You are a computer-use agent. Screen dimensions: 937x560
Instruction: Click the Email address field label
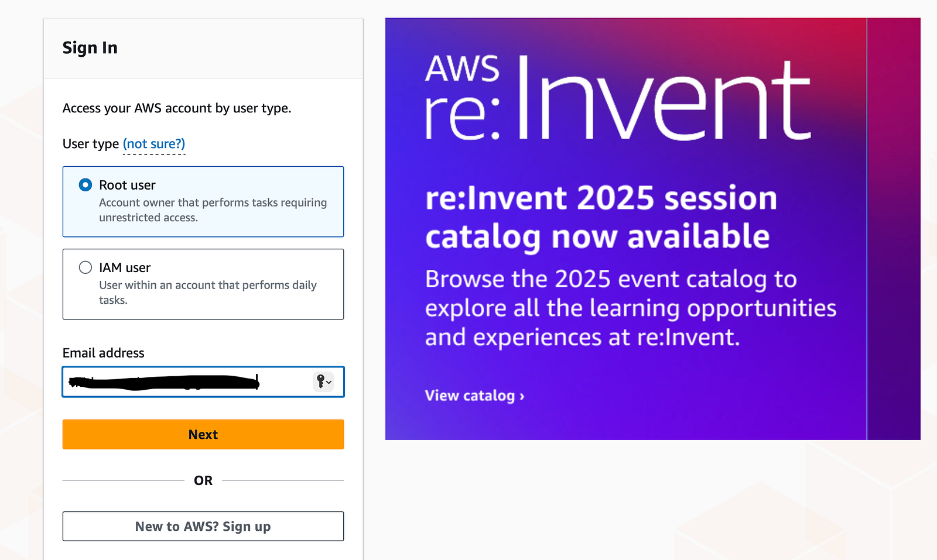pos(104,353)
